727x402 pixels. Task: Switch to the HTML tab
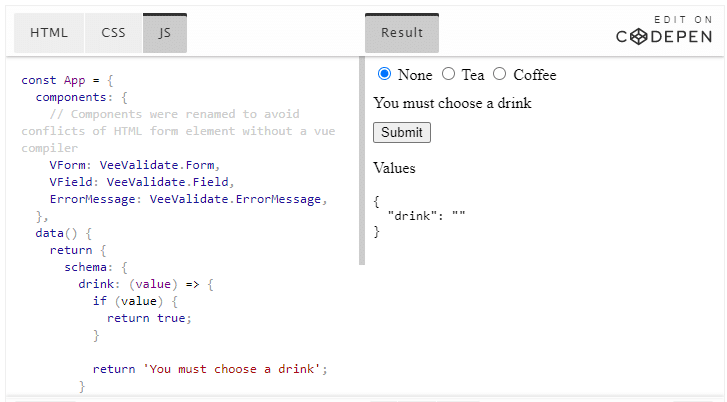click(x=49, y=33)
